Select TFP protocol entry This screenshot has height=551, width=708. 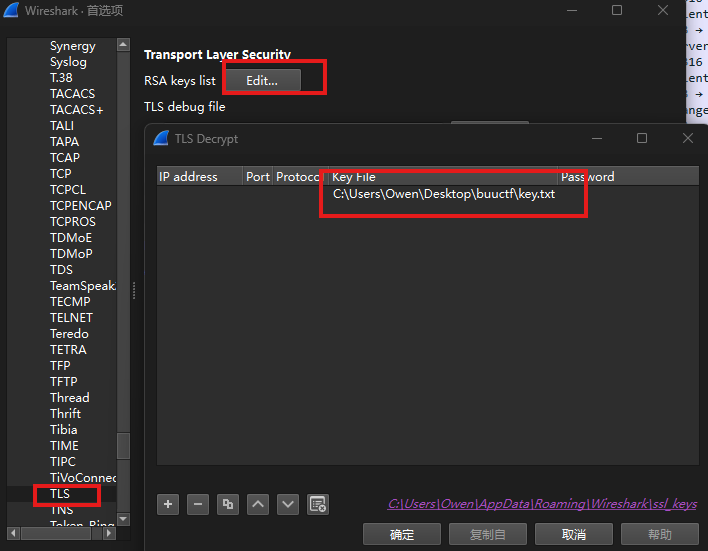(60, 365)
